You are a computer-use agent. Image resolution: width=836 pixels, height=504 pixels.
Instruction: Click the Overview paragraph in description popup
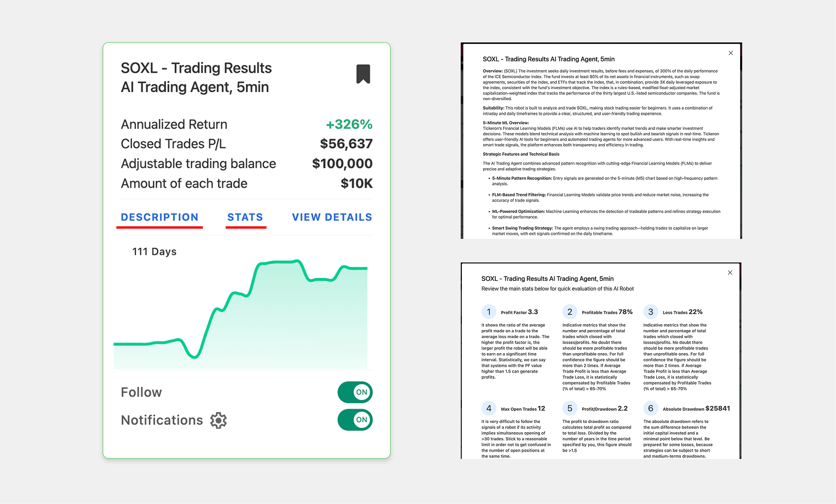[601, 85]
